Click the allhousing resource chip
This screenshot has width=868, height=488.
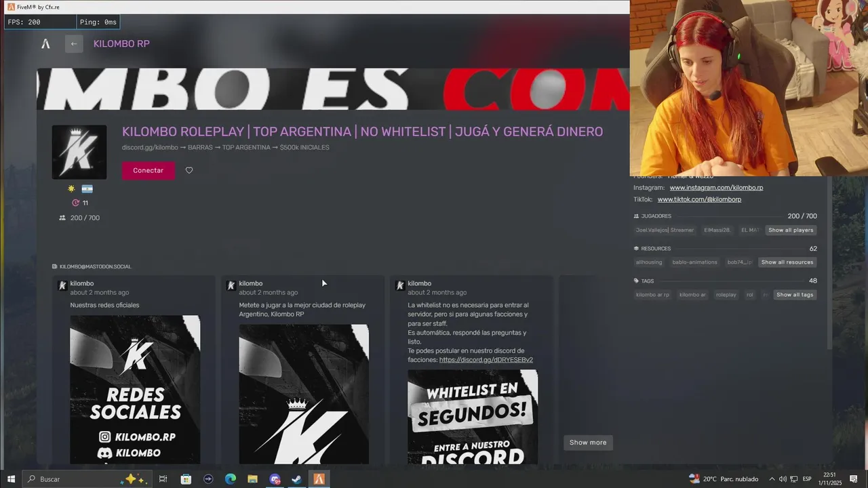(649, 262)
